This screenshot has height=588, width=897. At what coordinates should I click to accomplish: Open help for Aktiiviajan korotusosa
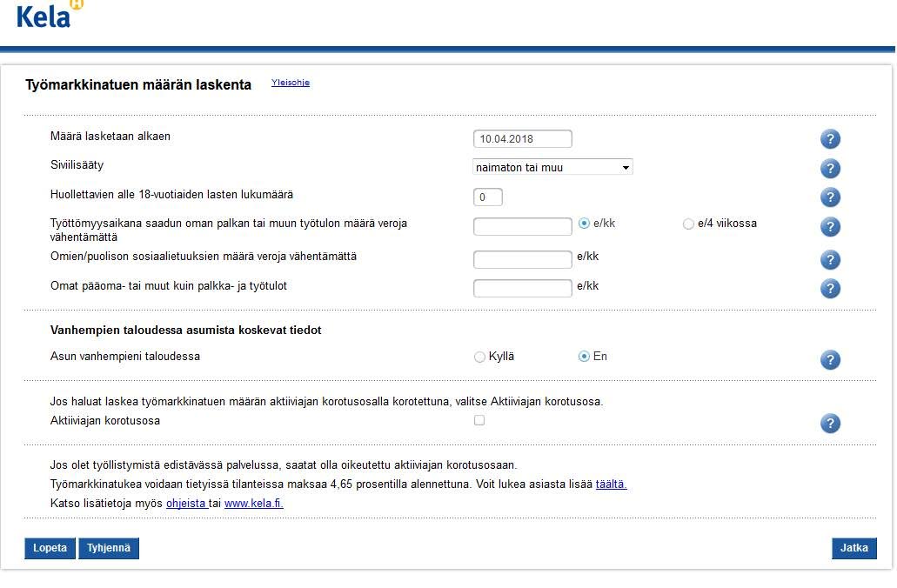click(830, 424)
